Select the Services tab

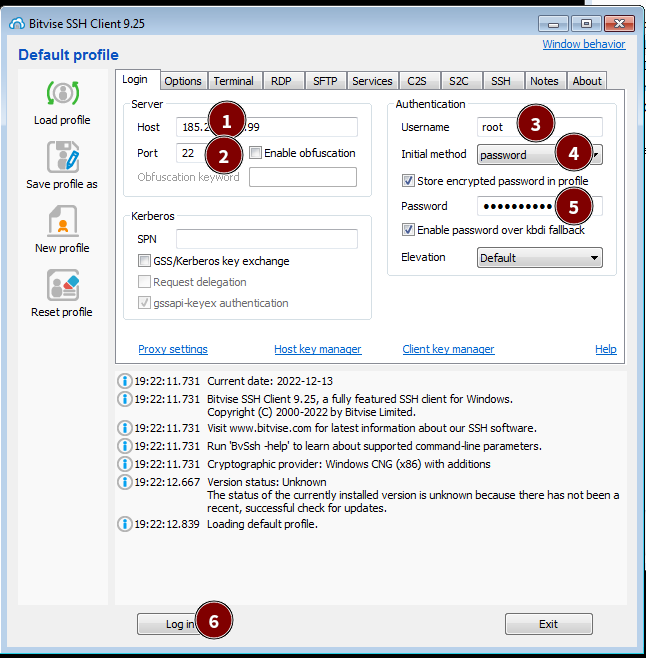click(x=372, y=81)
